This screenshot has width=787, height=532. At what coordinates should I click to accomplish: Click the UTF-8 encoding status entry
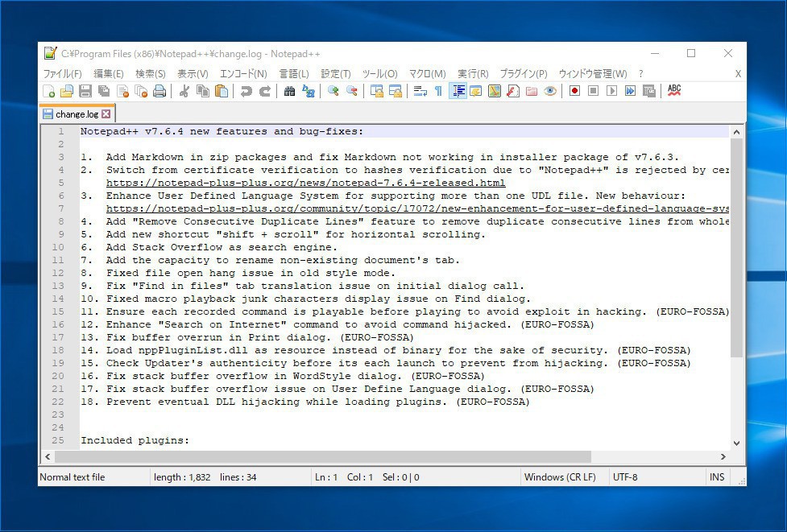point(625,477)
